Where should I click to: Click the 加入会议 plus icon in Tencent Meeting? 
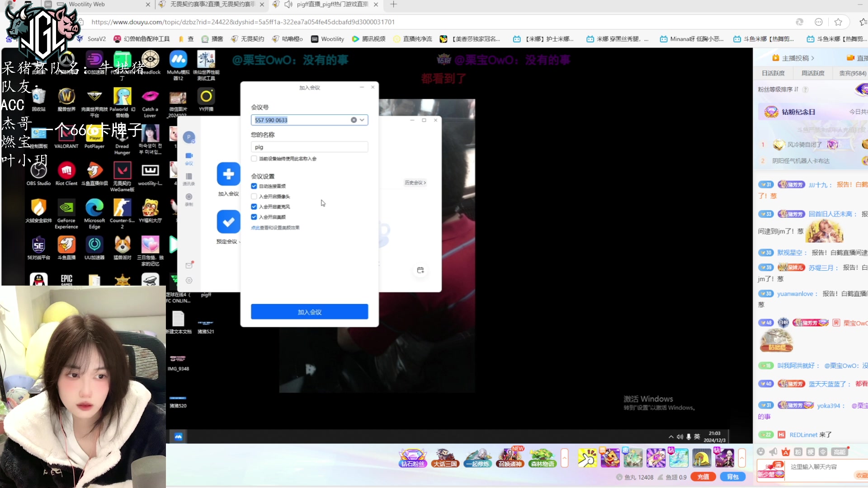coord(228,174)
